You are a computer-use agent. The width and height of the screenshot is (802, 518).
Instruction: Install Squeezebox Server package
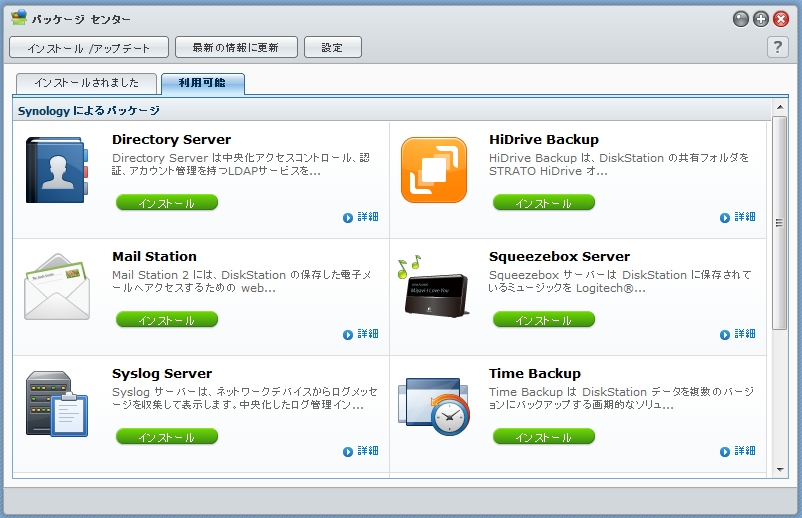pyautogui.click(x=544, y=320)
